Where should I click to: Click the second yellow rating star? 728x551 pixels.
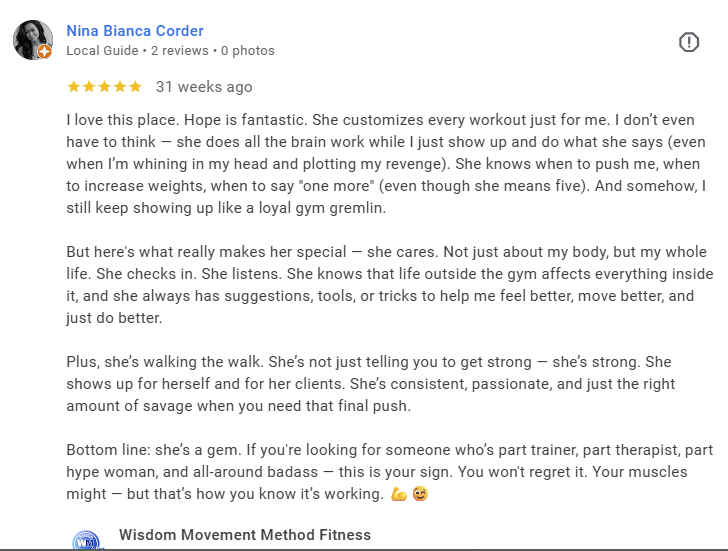(89, 87)
